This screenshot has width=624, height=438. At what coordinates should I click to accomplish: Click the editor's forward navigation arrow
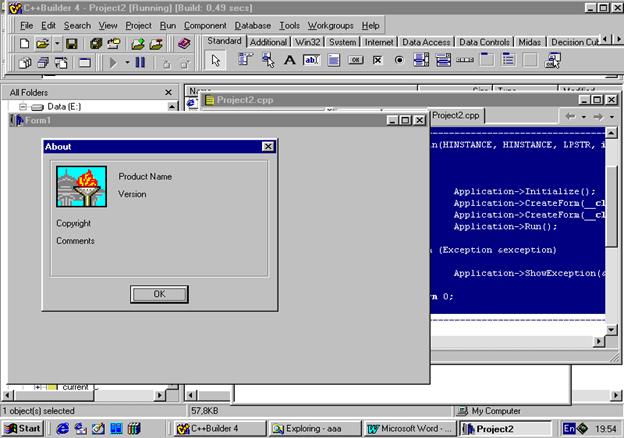[598, 116]
